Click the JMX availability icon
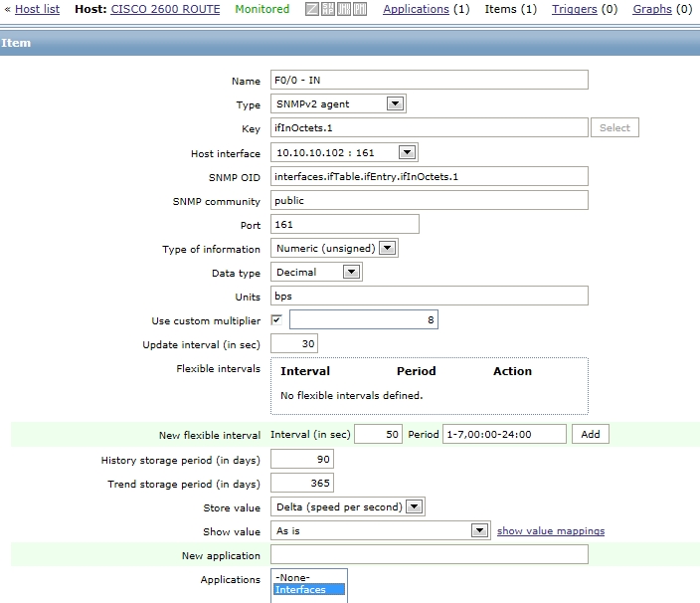The height and width of the screenshot is (603, 700). tap(344, 9)
